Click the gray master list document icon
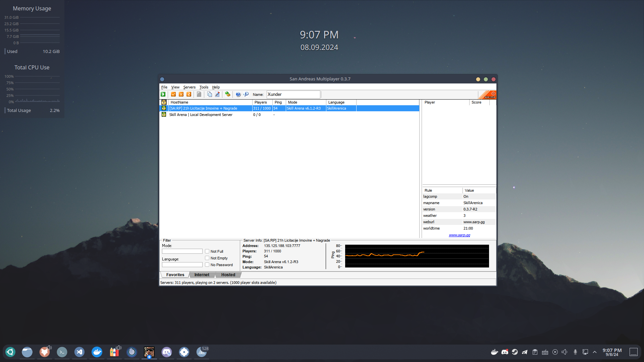The image size is (644, 362). tap(199, 95)
